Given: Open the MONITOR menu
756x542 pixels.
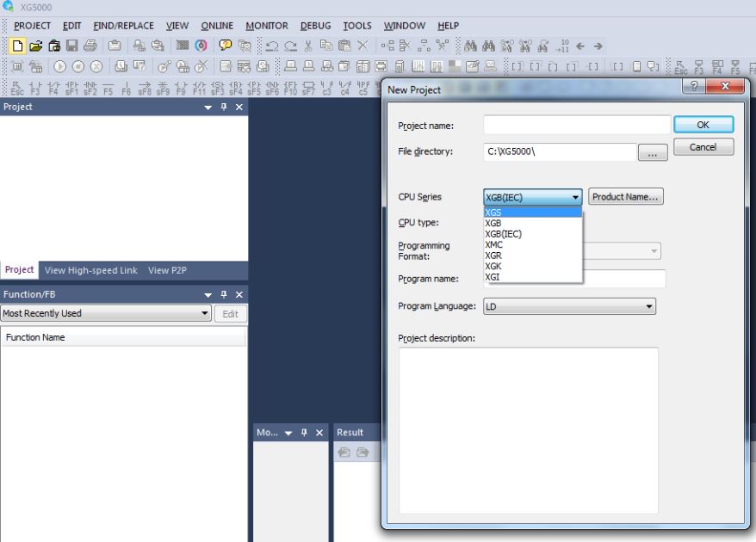Looking at the screenshot, I should [x=267, y=26].
